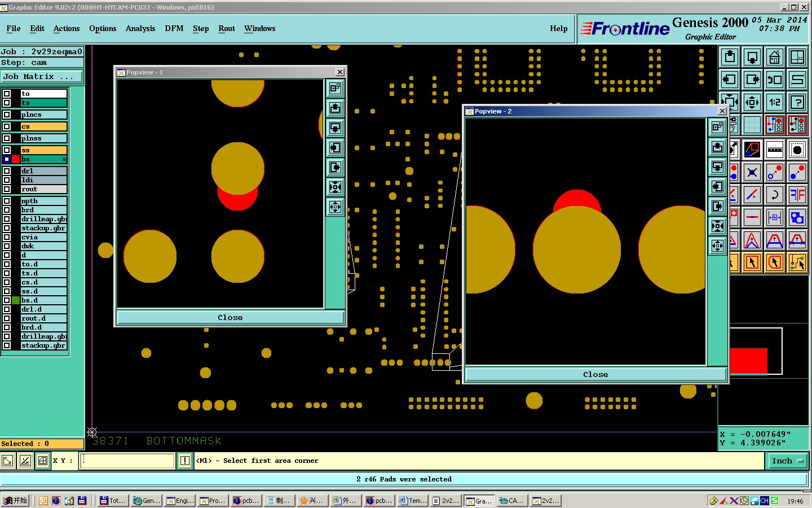Select the 'ldi' layer name
Screen dimensions: 812x508
43,180
